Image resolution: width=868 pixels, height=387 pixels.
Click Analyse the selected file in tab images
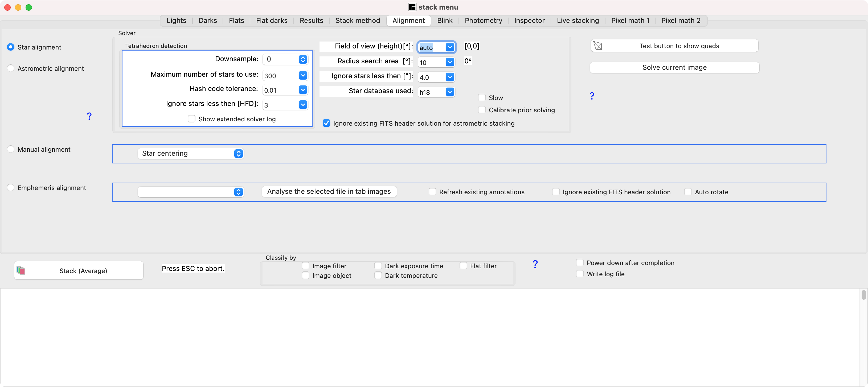click(x=329, y=192)
